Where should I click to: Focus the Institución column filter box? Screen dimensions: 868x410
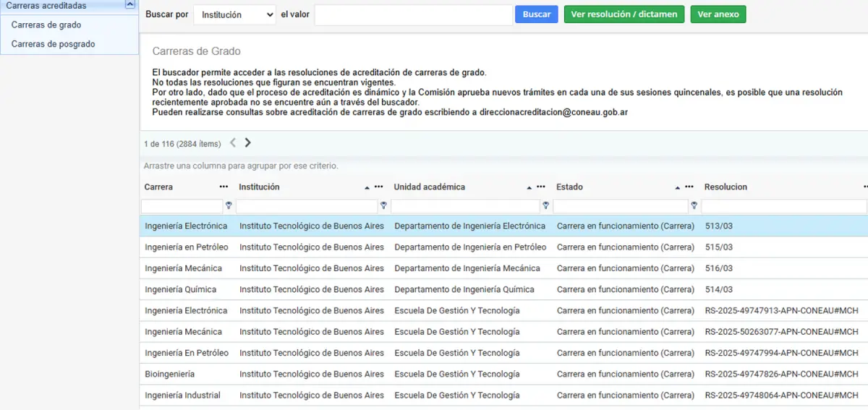[x=307, y=206]
